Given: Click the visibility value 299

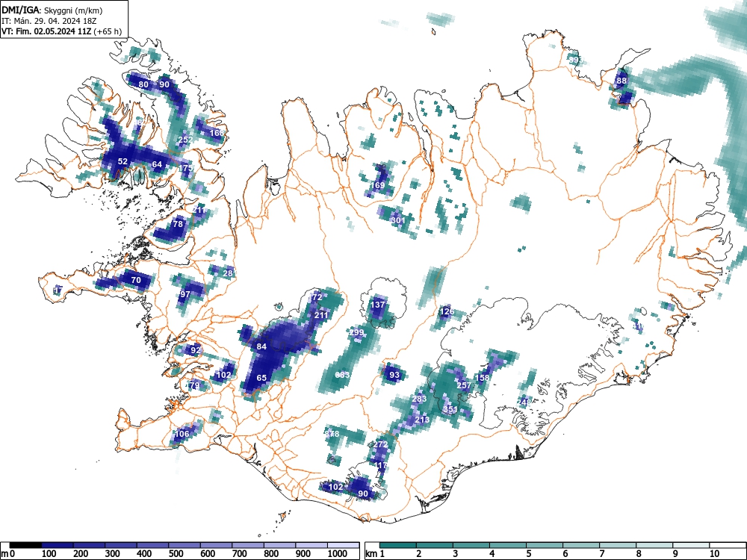Looking at the screenshot, I should coord(356,332).
